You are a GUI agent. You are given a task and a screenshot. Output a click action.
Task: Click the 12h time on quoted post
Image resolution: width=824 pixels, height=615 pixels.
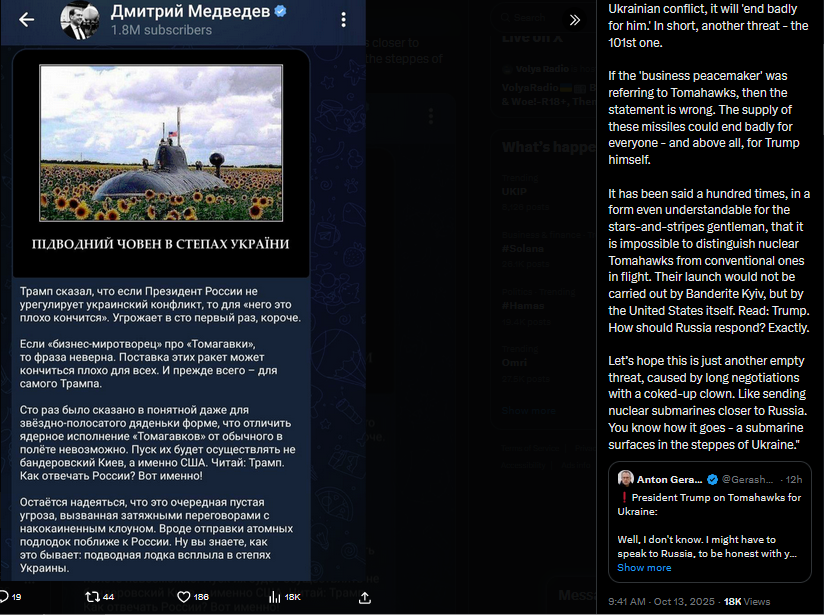pos(794,479)
